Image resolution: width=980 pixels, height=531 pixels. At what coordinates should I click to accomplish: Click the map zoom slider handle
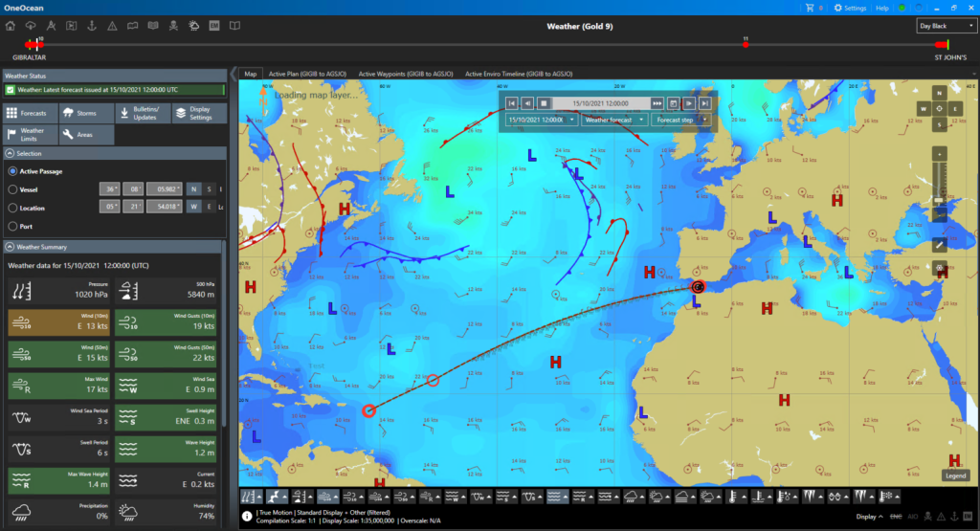point(939,199)
